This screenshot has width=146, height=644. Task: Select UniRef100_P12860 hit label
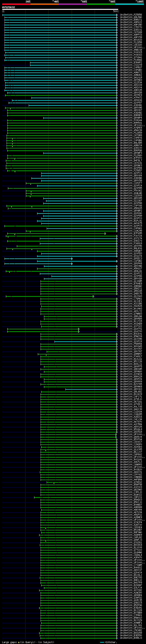(131, 156)
